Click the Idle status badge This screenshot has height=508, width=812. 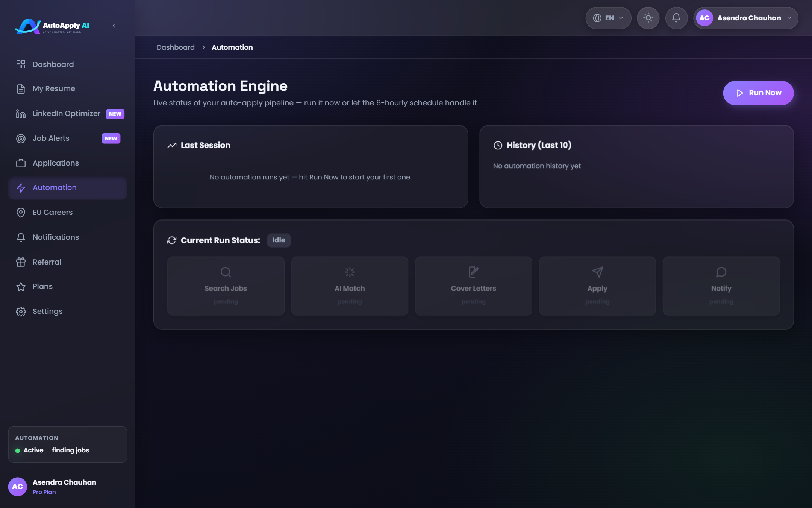pos(279,240)
